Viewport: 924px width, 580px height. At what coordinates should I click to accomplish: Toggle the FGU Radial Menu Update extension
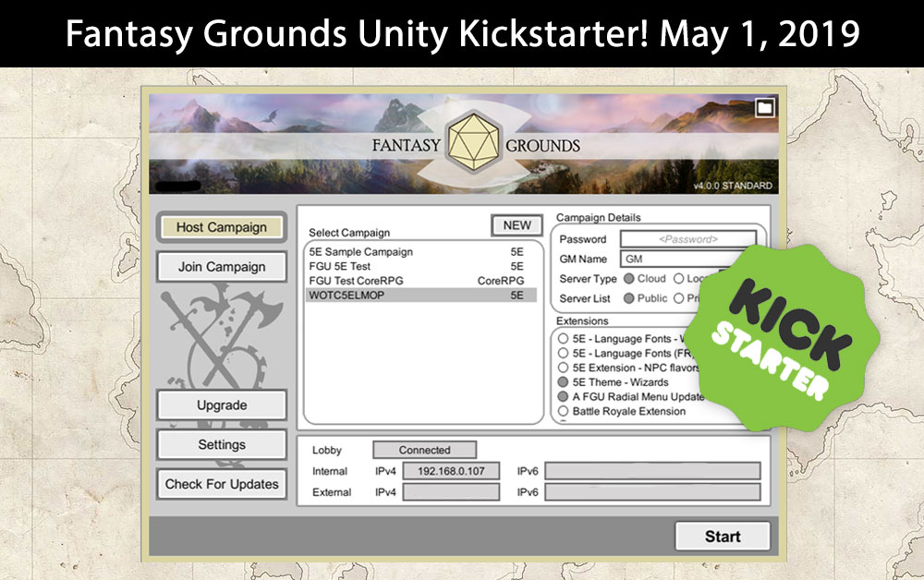coord(563,397)
